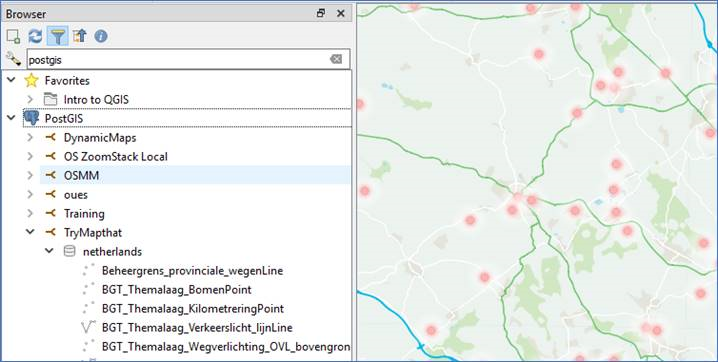Select OS ZoomStack Local entry

[x=116, y=157]
